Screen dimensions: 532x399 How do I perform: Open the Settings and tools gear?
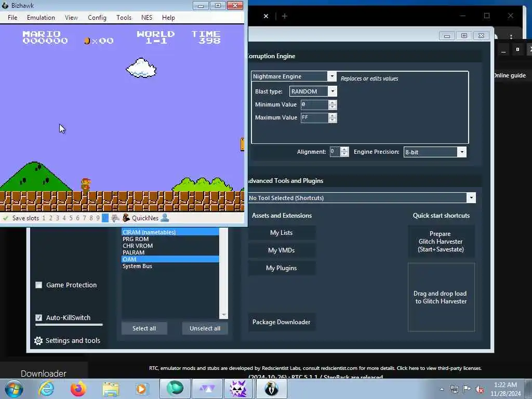tap(38, 341)
